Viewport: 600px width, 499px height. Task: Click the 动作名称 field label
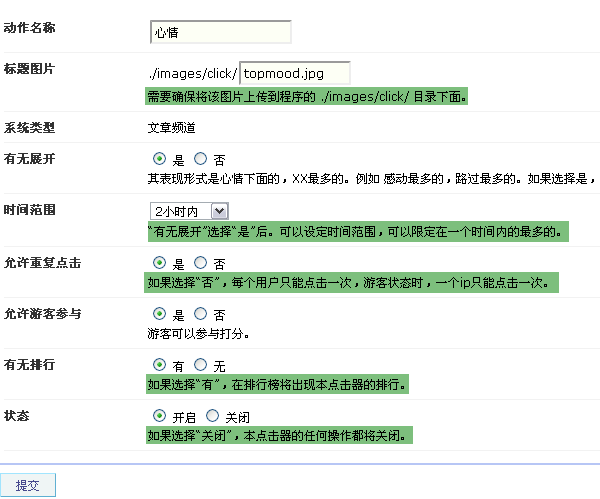(30, 27)
